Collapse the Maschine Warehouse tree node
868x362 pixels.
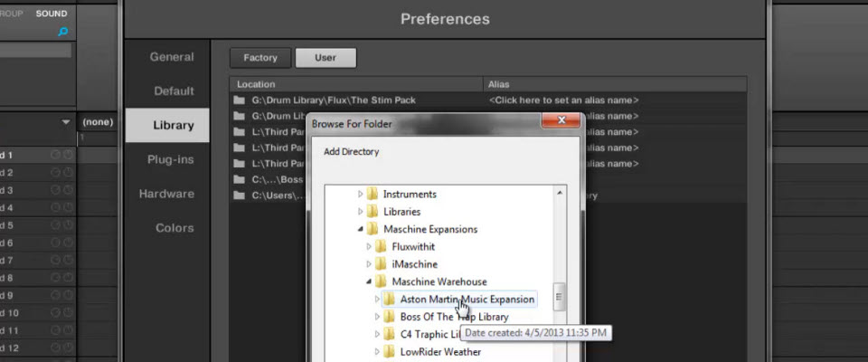pos(369,281)
